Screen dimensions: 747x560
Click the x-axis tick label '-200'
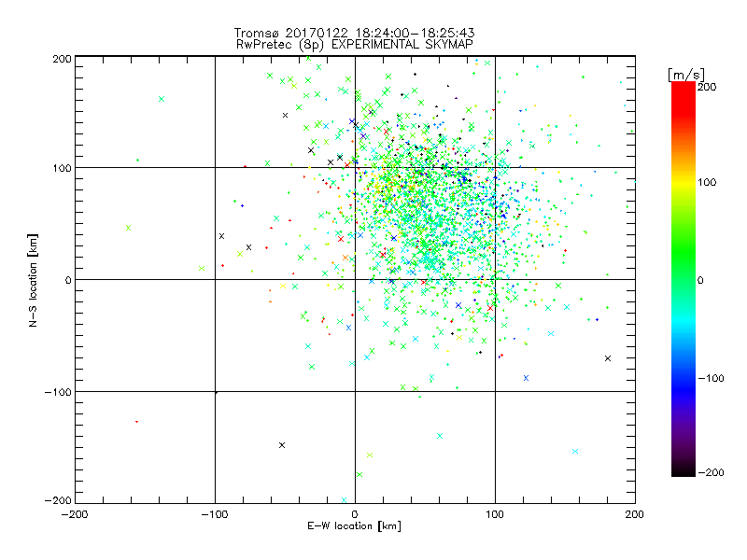point(75,514)
